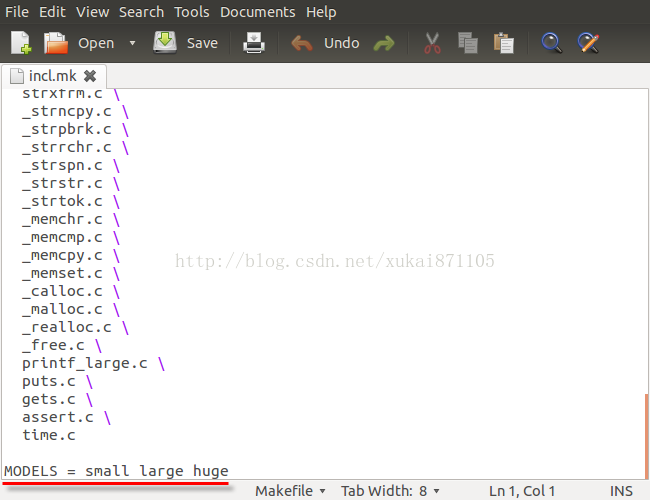The image size is (650, 500).
Task: Click the vertical scrollbar handle
Action: (647, 436)
